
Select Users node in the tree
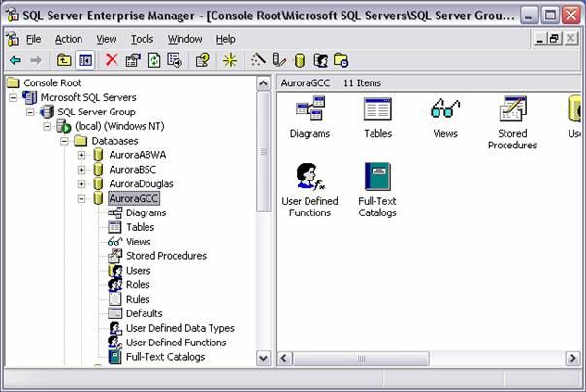(139, 271)
